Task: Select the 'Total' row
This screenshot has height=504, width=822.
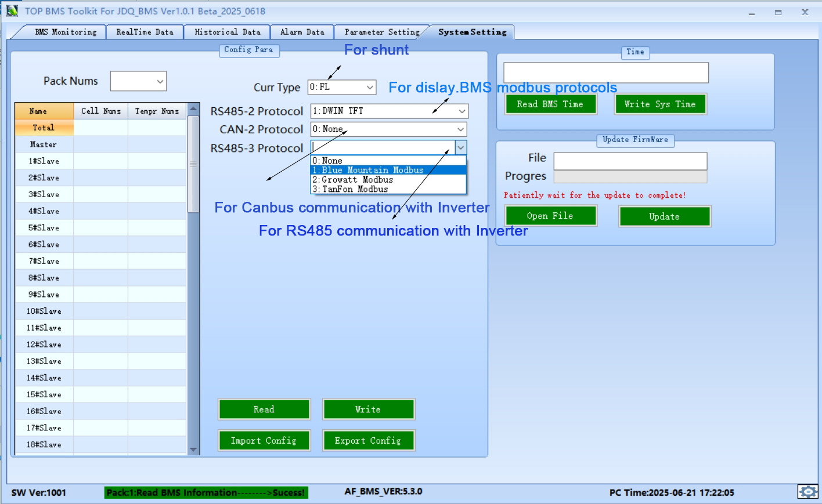Action: (x=100, y=128)
